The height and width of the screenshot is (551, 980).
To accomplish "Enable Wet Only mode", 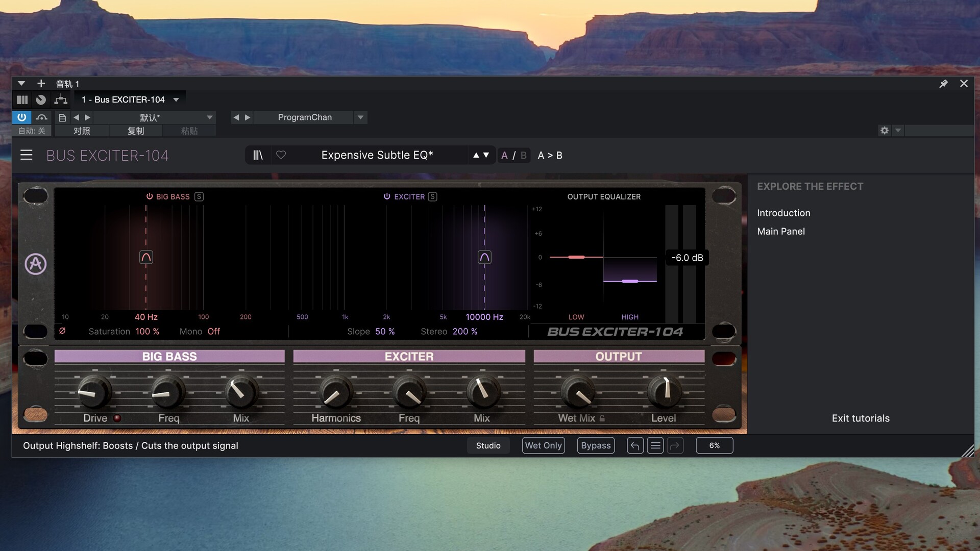I will pyautogui.click(x=543, y=445).
